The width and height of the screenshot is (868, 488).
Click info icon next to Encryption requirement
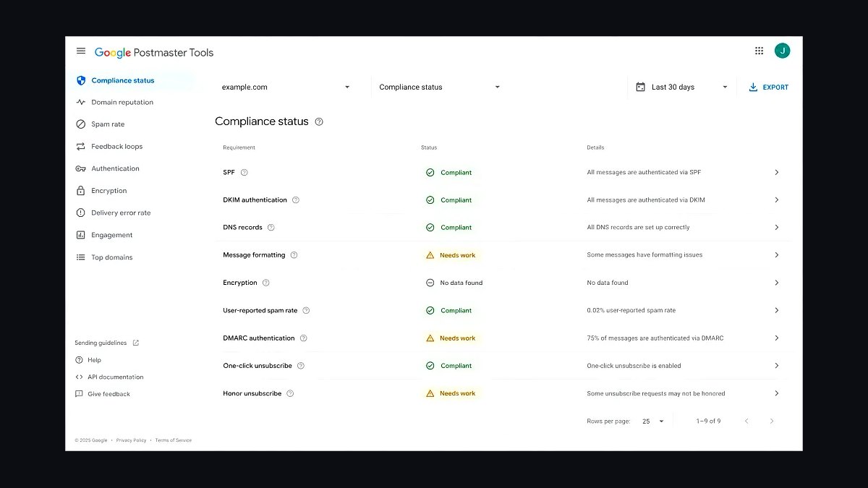(x=265, y=283)
